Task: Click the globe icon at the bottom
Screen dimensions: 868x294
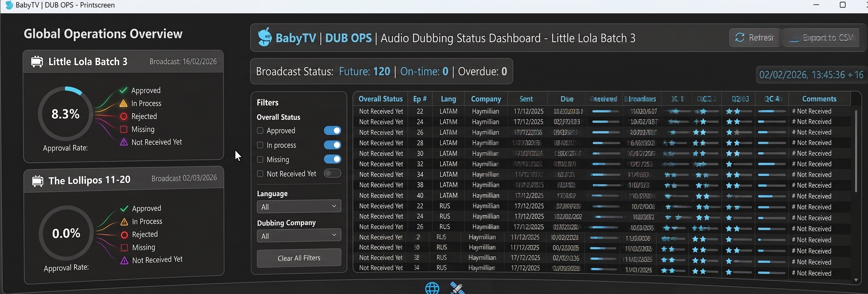Action: point(432,288)
